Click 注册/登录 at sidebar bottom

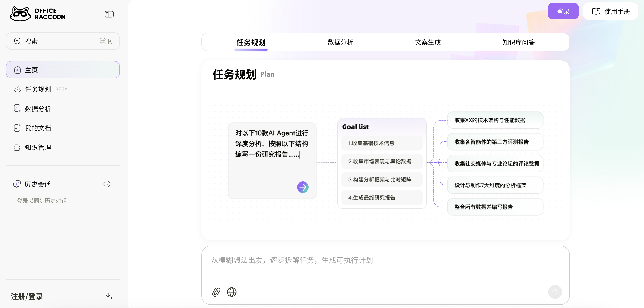pyautogui.click(x=27, y=296)
